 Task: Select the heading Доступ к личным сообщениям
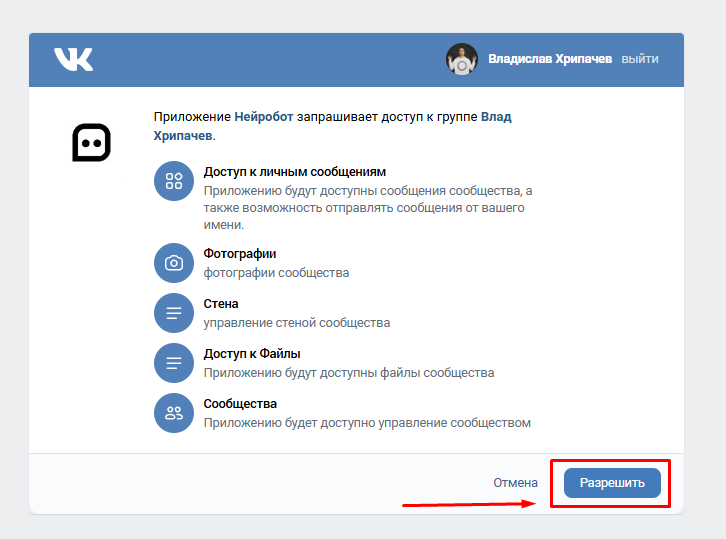coord(294,172)
